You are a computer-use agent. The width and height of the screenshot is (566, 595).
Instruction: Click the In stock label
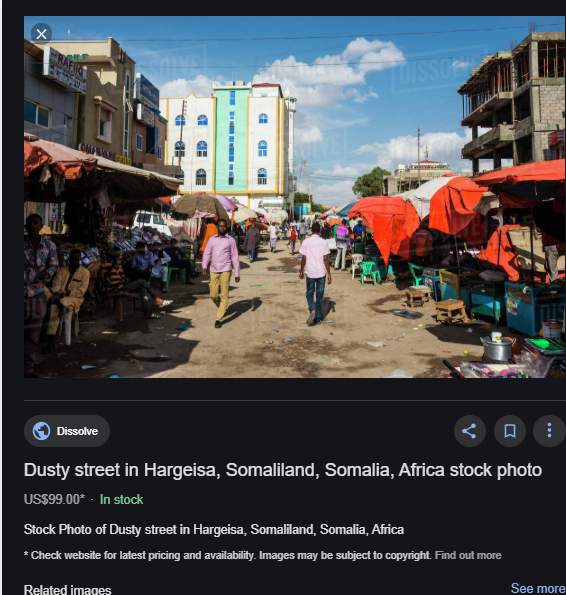pyautogui.click(x=121, y=499)
